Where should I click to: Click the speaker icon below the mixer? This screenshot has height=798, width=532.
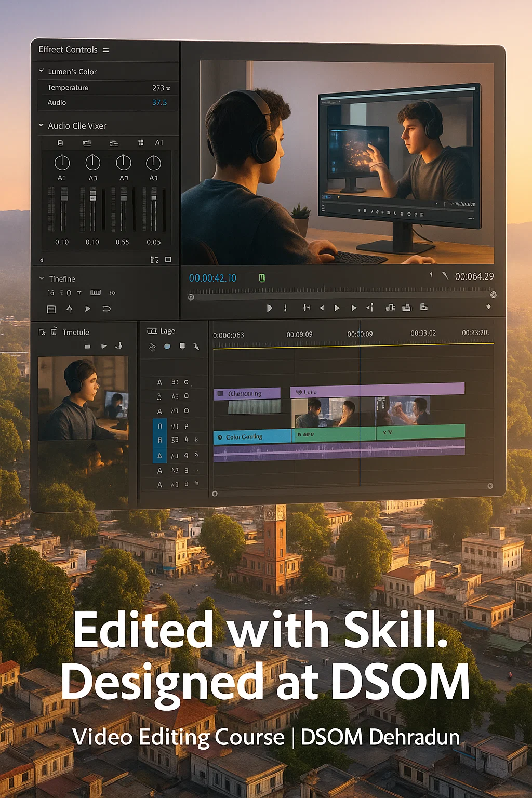pyautogui.click(x=42, y=260)
